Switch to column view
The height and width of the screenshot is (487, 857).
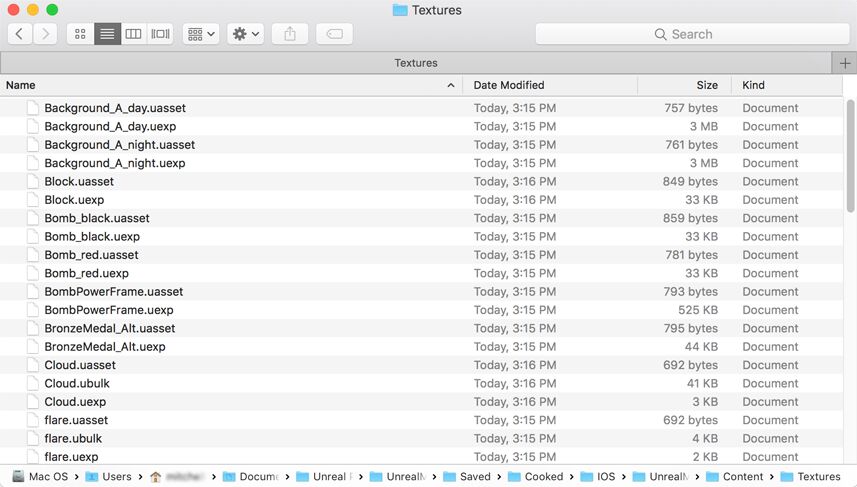[133, 34]
